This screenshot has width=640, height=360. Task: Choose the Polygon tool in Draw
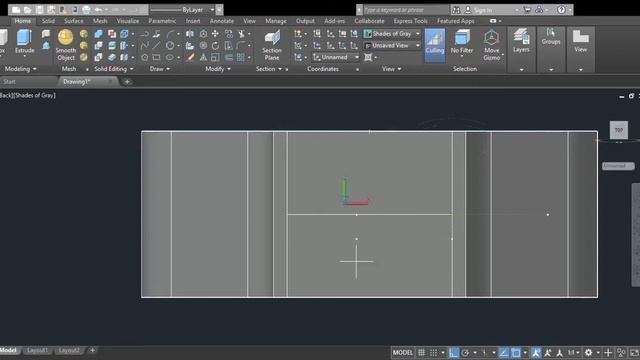tap(144, 57)
